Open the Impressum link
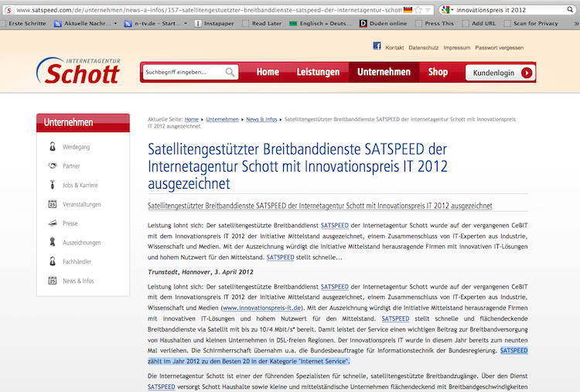This screenshot has height=392, width=580. pyautogui.click(x=457, y=48)
